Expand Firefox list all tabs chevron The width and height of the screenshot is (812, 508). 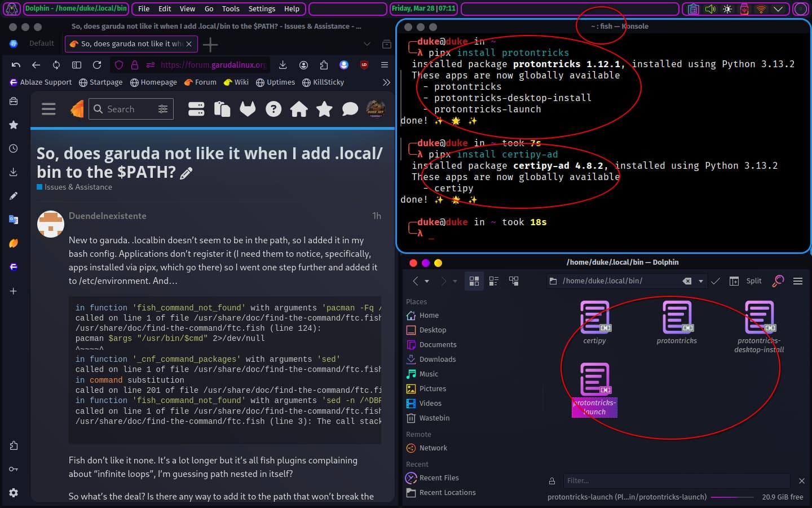point(367,44)
